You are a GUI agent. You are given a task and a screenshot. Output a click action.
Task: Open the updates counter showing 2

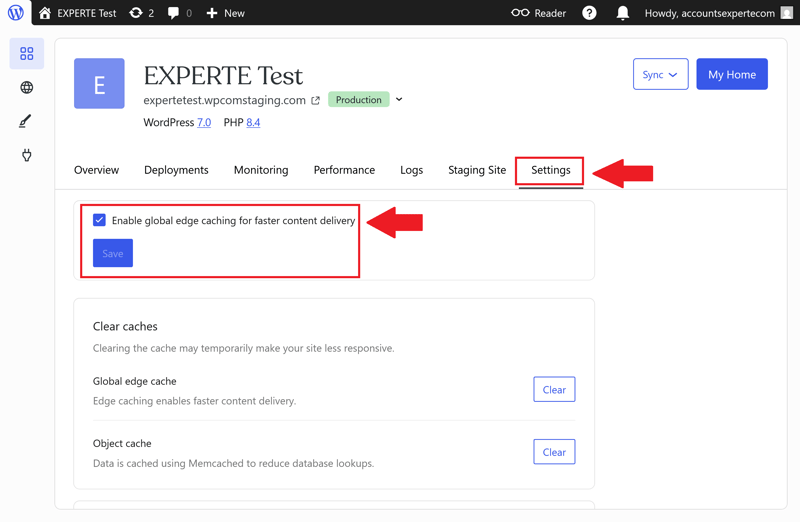tap(142, 13)
